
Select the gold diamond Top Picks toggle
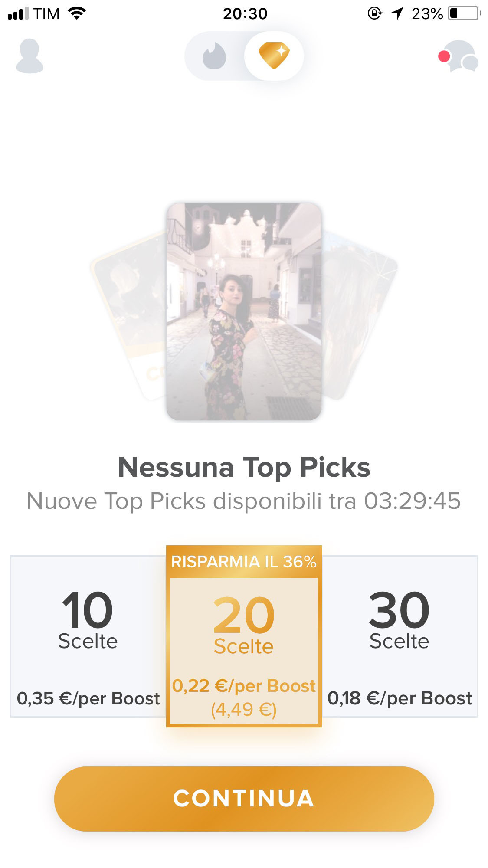(274, 56)
